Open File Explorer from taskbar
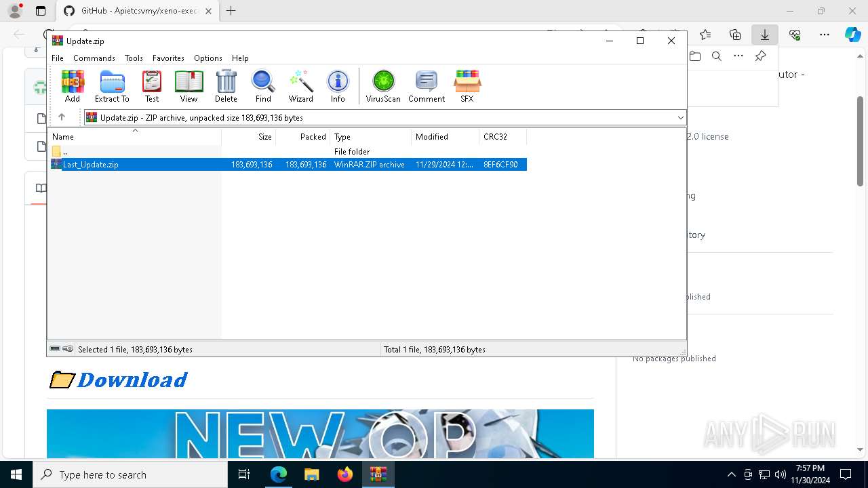This screenshot has width=868, height=488. pyautogui.click(x=312, y=474)
